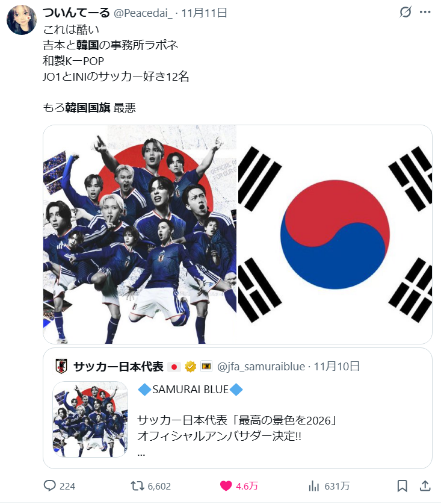The width and height of the screenshot is (441, 504).
Task: Click the Grok slashed-circle icon
Action: 406,12
